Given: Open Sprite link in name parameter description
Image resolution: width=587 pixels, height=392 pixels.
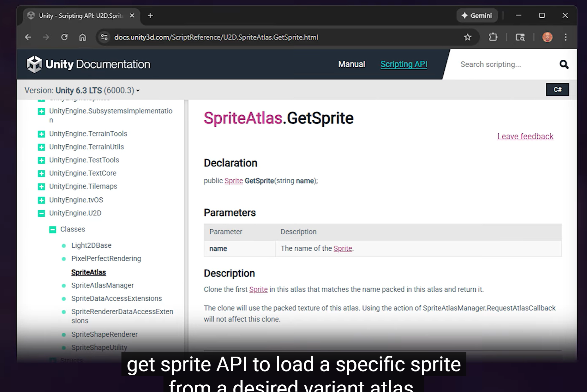Looking at the screenshot, I should pyautogui.click(x=343, y=248).
